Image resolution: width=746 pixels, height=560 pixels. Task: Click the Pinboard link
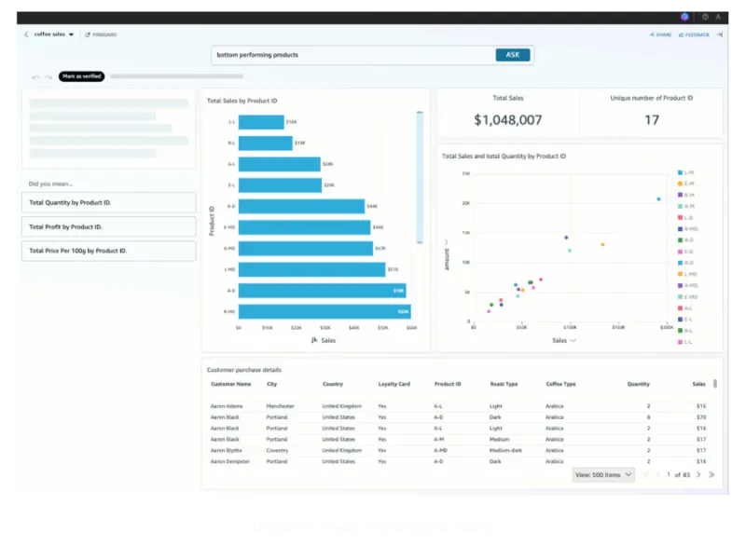[x=101, y=34]
